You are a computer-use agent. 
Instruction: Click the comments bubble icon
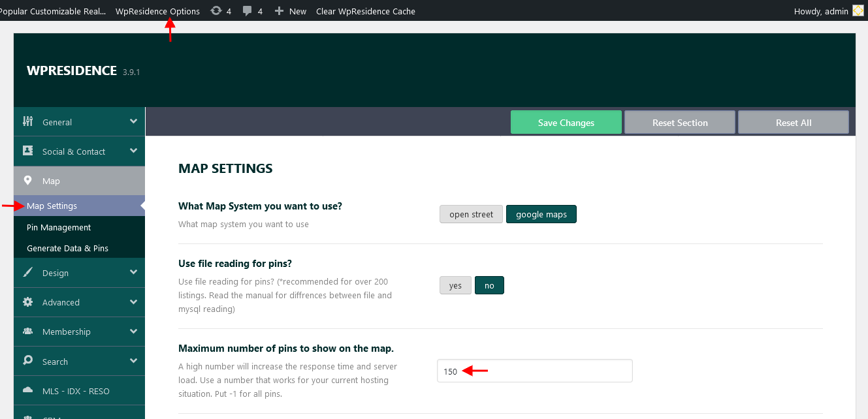pyautogui.click(x=248, y=11)
